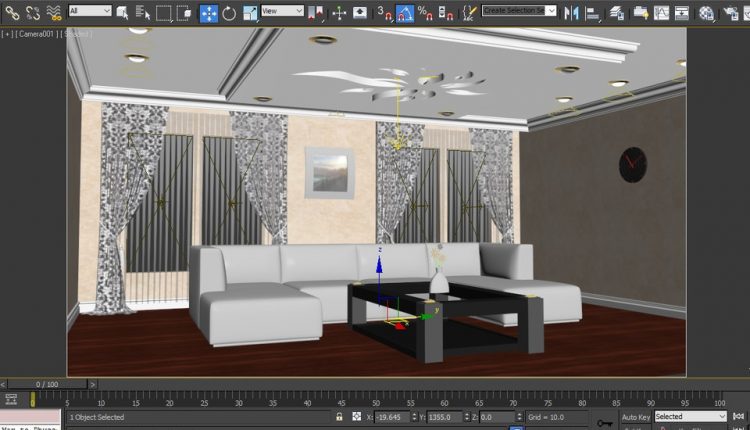
Task: Toggle the Auto Key button
Action: click(x=636, y=417)
